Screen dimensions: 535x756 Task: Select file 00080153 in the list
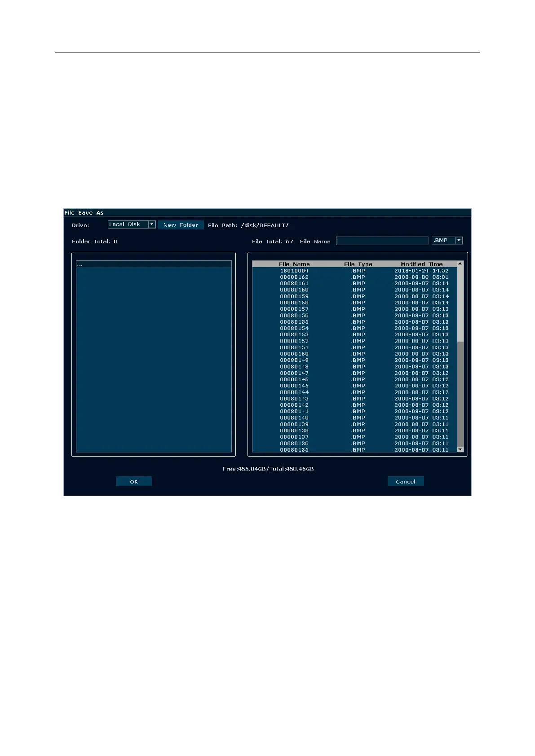[354, 334]
